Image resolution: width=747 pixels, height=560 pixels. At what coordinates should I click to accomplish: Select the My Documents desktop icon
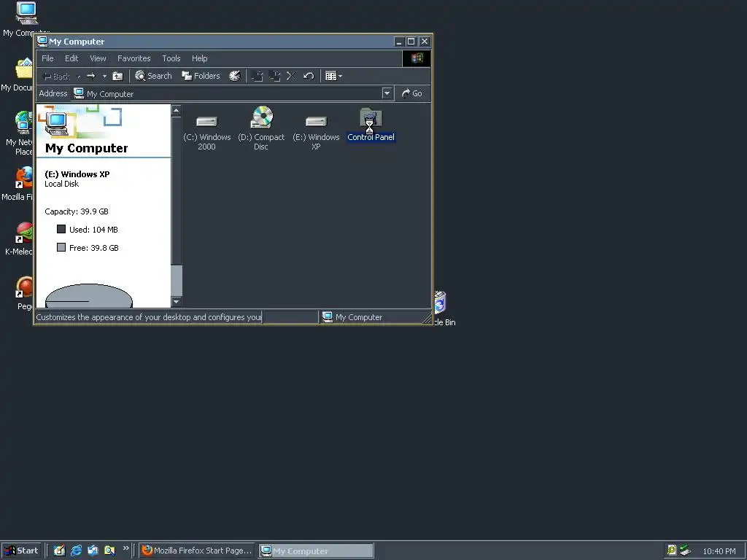18,75
